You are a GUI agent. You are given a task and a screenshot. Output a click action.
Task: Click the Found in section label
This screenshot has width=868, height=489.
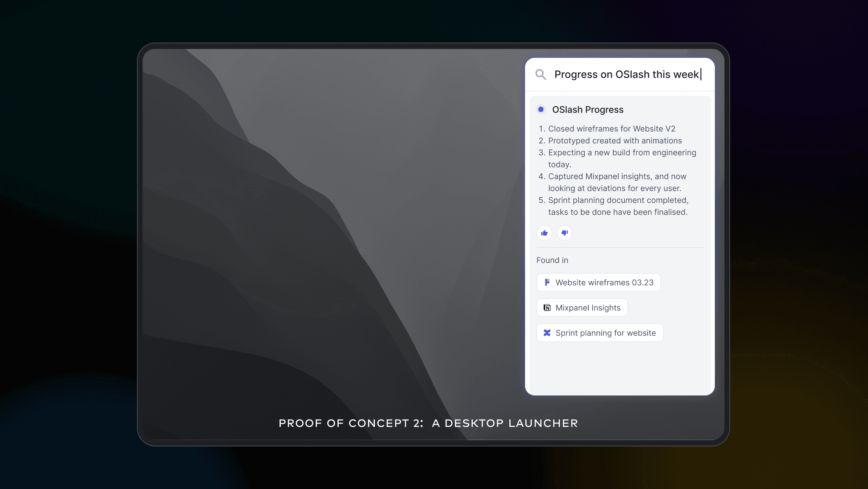coord(552,260)
